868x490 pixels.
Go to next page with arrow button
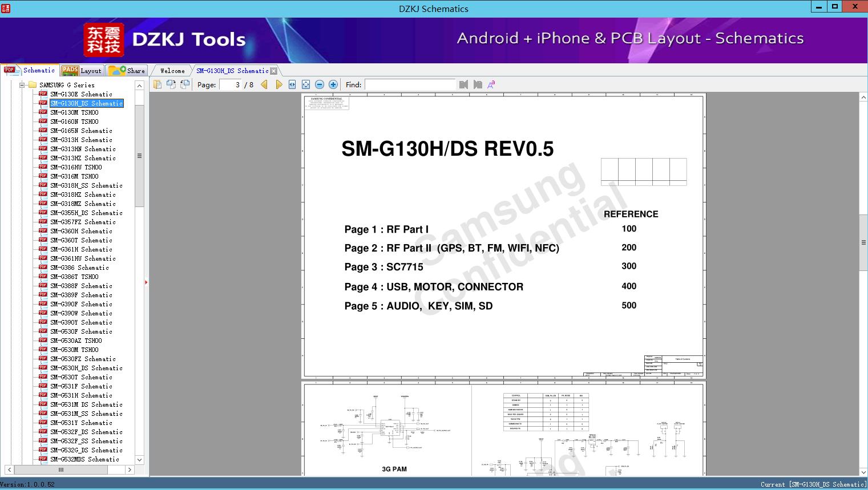[x=278, y=84]
